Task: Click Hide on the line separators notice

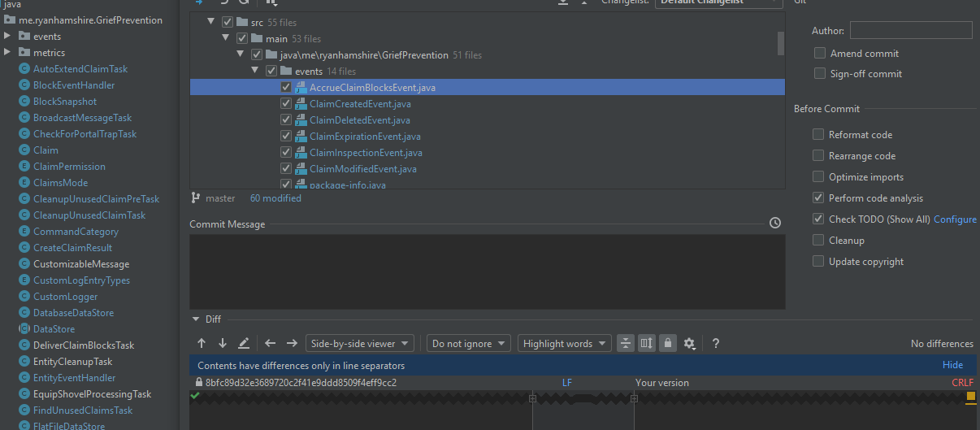Action: pos(952,365)
